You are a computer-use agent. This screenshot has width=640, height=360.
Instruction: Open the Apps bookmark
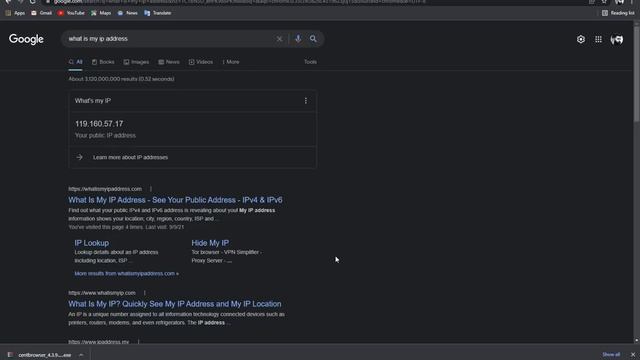[x=15, y=13]
